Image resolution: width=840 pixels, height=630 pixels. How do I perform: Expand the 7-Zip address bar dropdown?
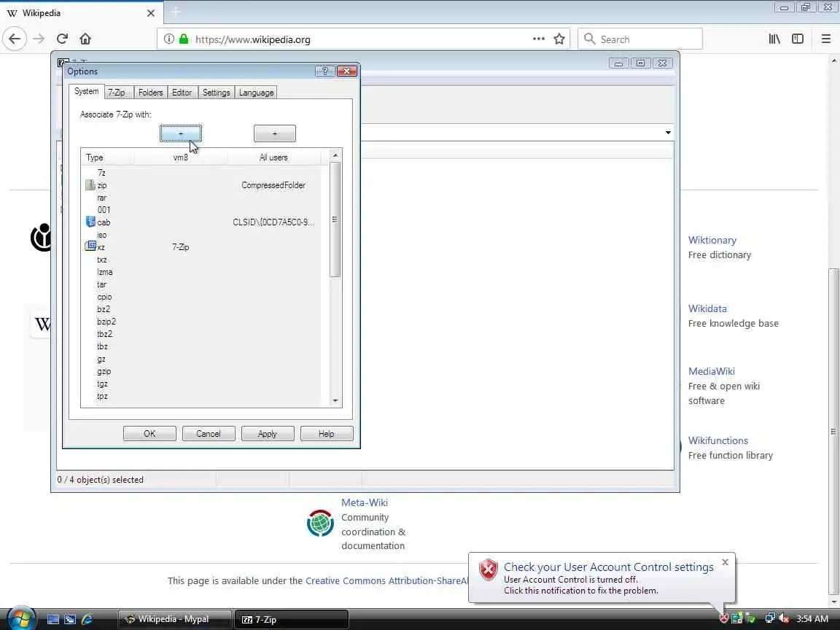(x=668, y=132)
